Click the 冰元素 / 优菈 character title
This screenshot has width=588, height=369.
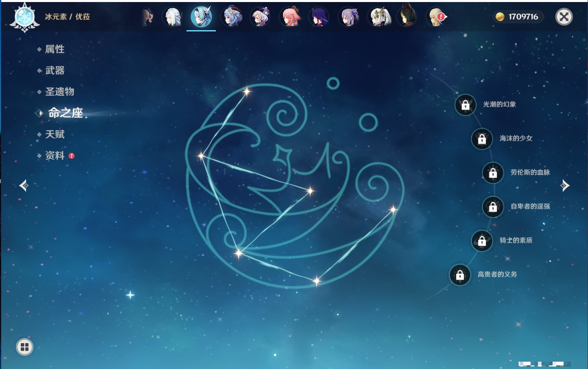[x=67, y=17]
